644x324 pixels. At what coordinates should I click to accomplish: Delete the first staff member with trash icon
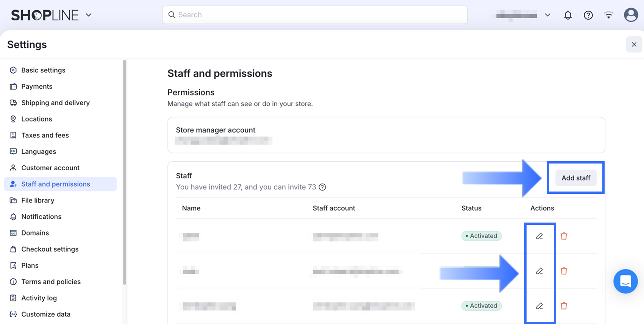click(564, 236)
